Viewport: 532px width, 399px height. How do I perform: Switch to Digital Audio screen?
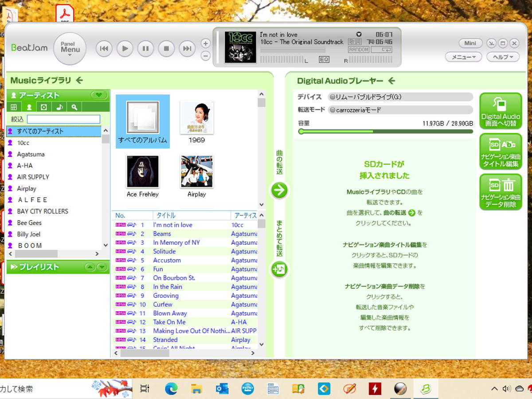pos(501,111)
